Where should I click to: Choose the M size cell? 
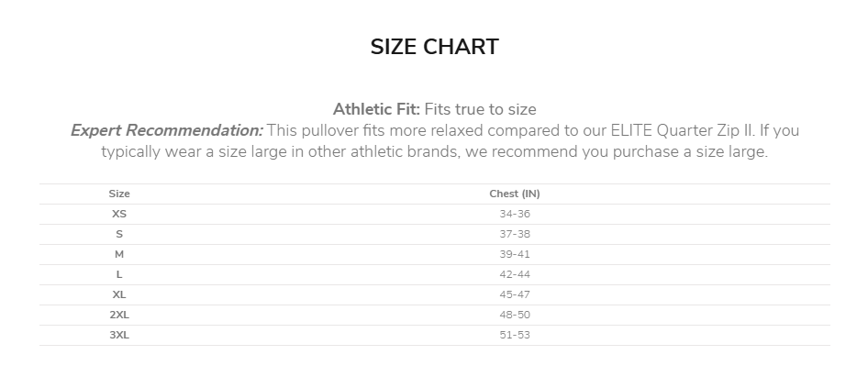[119, 254]
